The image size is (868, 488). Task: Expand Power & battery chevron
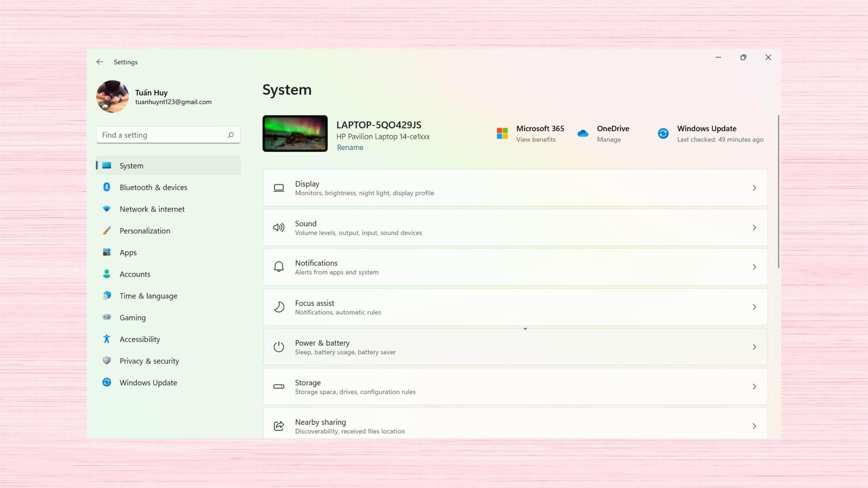[x=754, y=346]
